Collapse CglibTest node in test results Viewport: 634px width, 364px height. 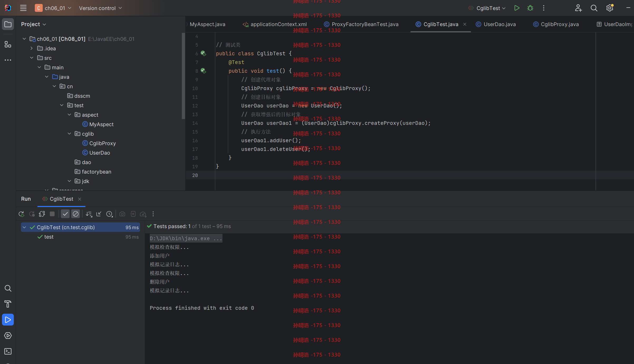24,227
